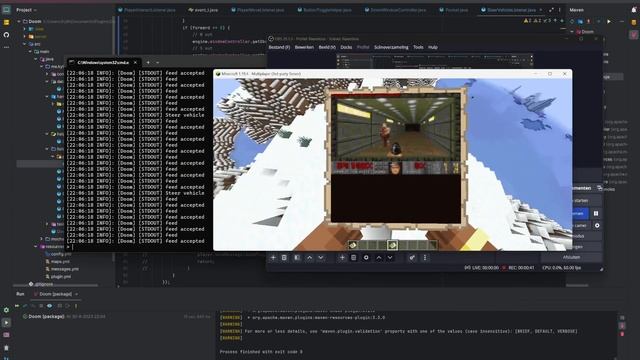Open OBS Help menu
The width and height of the screenshot is (640, 360).
433,47
